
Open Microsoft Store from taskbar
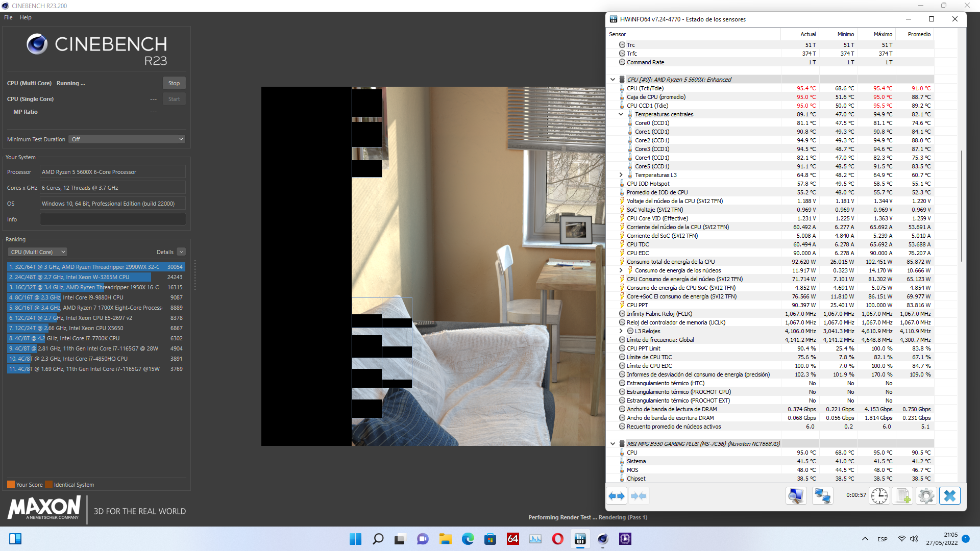click(x=490, y=539)
